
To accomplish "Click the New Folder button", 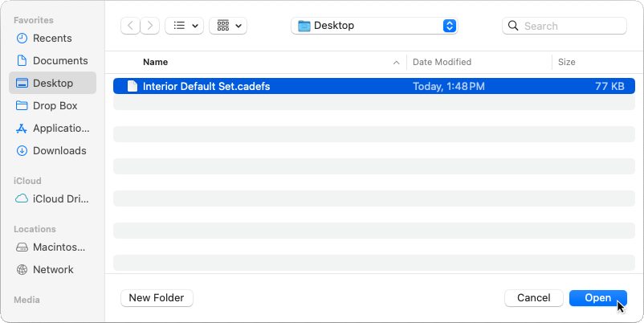I will click(157, 298).
